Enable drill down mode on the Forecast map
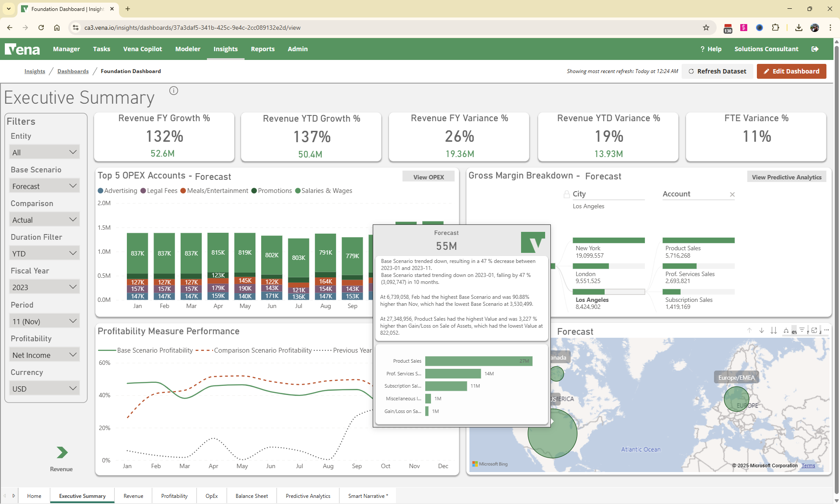840x504 pixels. [x=762, y=331]
